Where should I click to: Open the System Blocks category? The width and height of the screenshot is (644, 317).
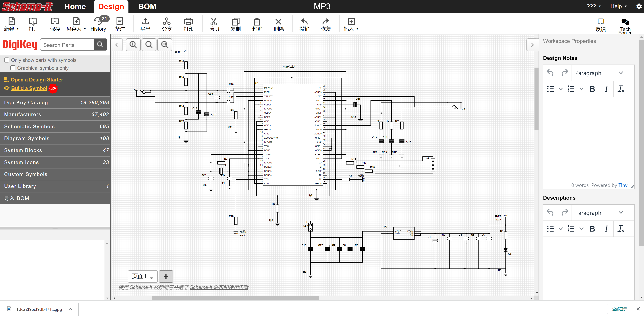click(x=55, y=150)
